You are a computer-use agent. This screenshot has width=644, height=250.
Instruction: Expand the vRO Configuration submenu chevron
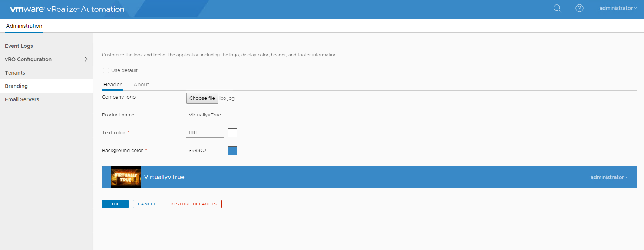pos(86,59)
